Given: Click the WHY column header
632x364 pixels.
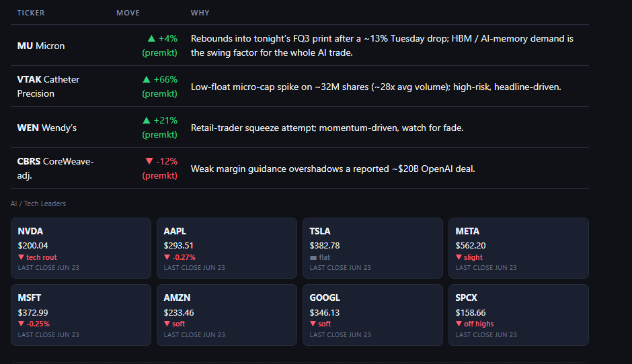Looking at the screenshot, I should [x=200, y=13].
